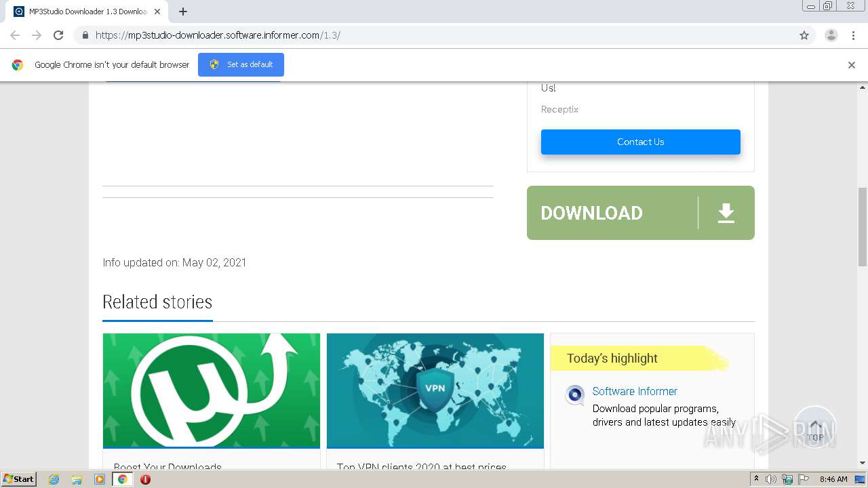The image size is (868, 488).
Task: Open the Windows Start button
Action: click(x=19, y=479)
